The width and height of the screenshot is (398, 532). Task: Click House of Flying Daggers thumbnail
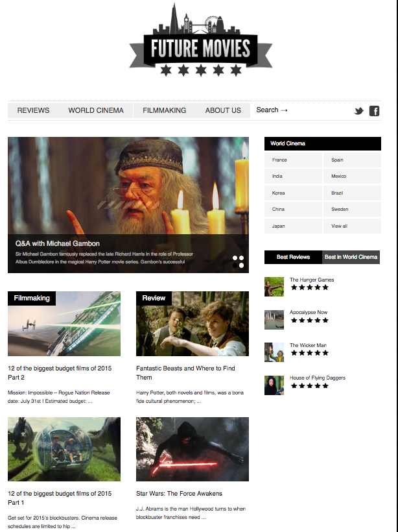(274, 385)
